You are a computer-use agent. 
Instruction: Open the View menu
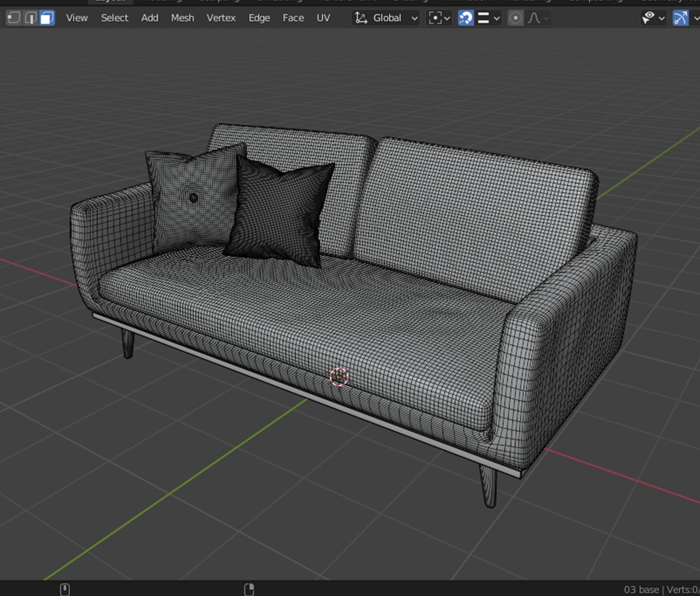point(77,18)
